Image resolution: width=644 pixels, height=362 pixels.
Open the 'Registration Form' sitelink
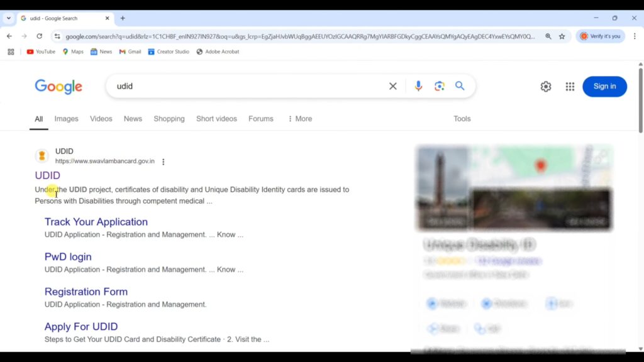(86, 292)
